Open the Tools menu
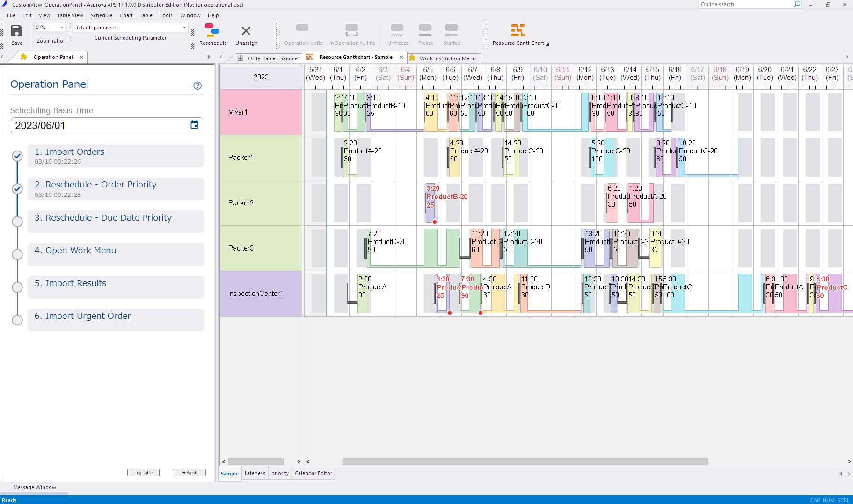Image resolution: width=853 pixels, height=504 pixels. (x=166, y=15)
